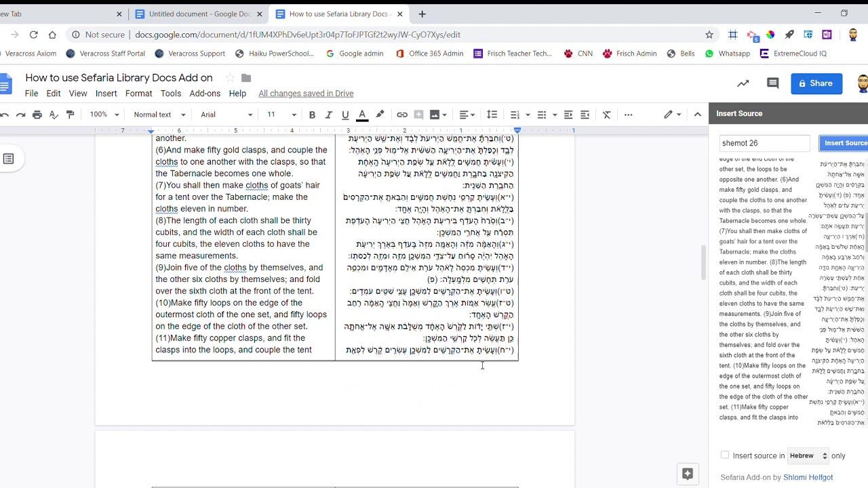Open the Normal text style dropdown
Viewport: 868px width, 488px height.
(x=159, y=115)
